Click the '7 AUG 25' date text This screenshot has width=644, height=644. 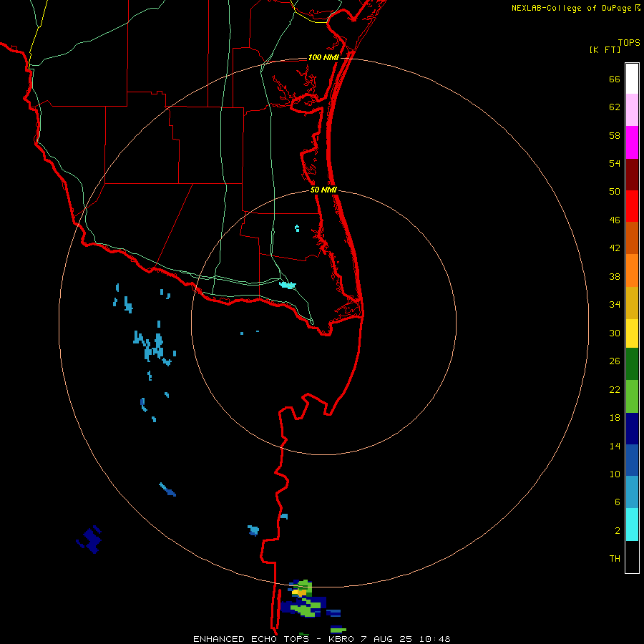pyautogui.click(x=386, y=639)
